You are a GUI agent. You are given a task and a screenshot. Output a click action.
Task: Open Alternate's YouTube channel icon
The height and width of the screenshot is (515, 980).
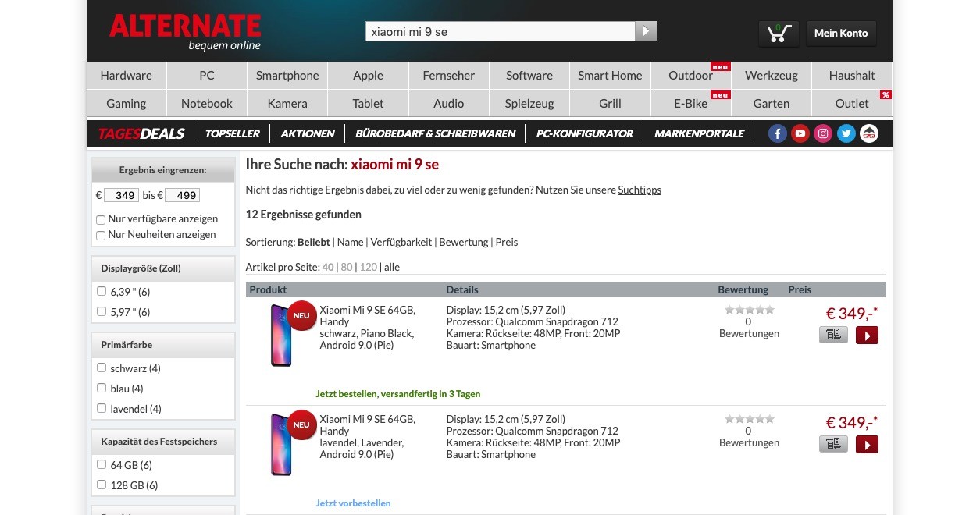[800, 133]
